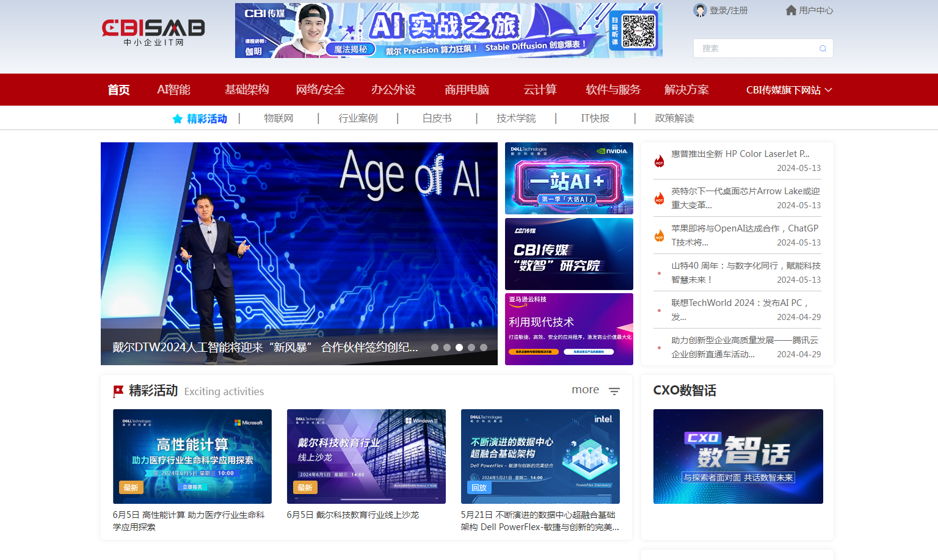The width and height of the screenshot is (938, 560).
Task: Open the CXO数智话 banner image
Action: point(738,456)
